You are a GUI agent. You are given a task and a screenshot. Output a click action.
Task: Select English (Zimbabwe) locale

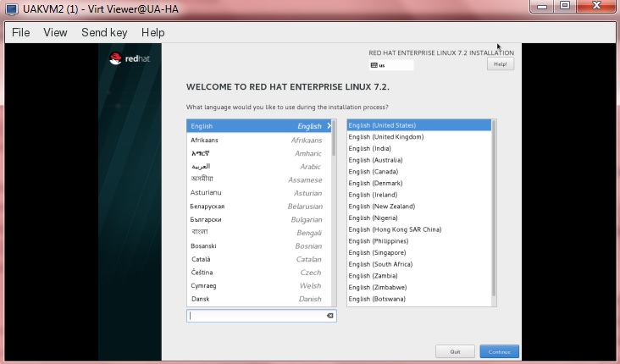coord(419,287)
